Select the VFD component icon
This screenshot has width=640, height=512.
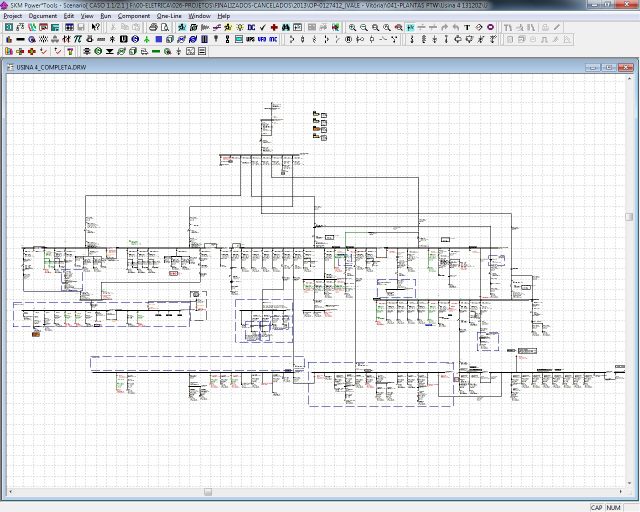point(262,39)
